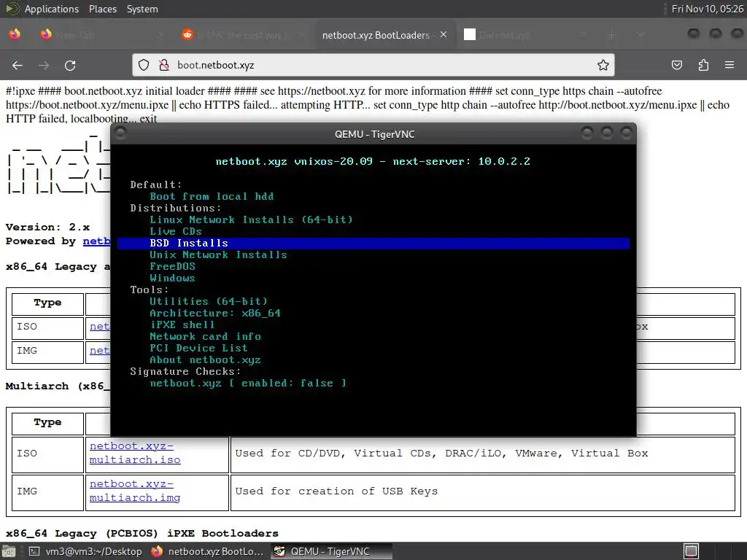Close the netboot.xyz BootLoaders tab

tap(444, 35)
